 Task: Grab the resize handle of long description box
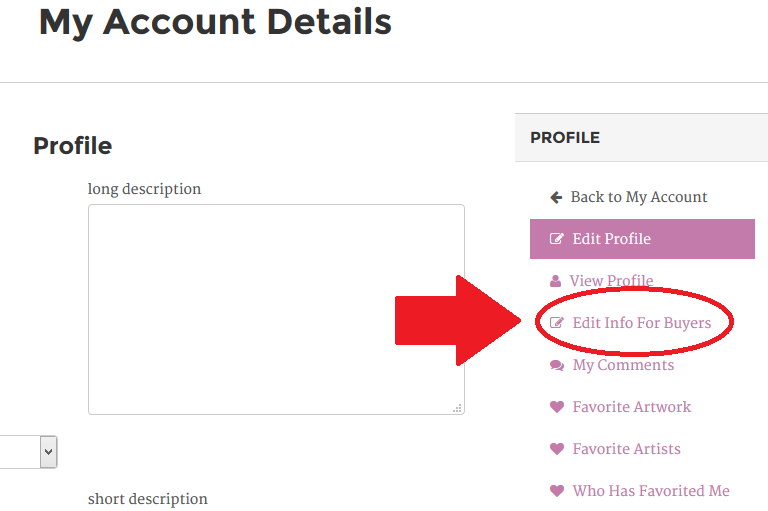coord(458,408)
